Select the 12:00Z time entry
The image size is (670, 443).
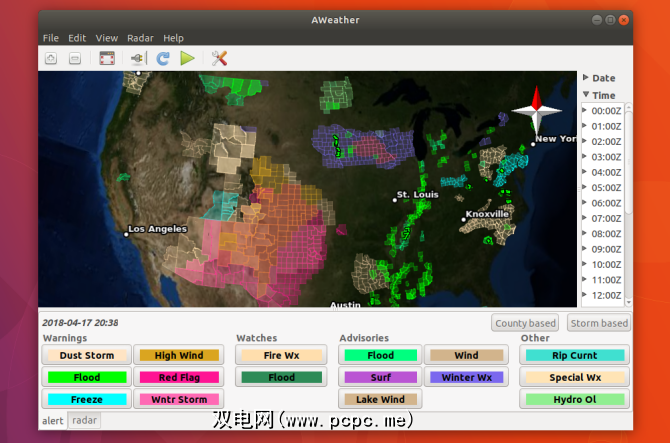(x=606, y=295)
